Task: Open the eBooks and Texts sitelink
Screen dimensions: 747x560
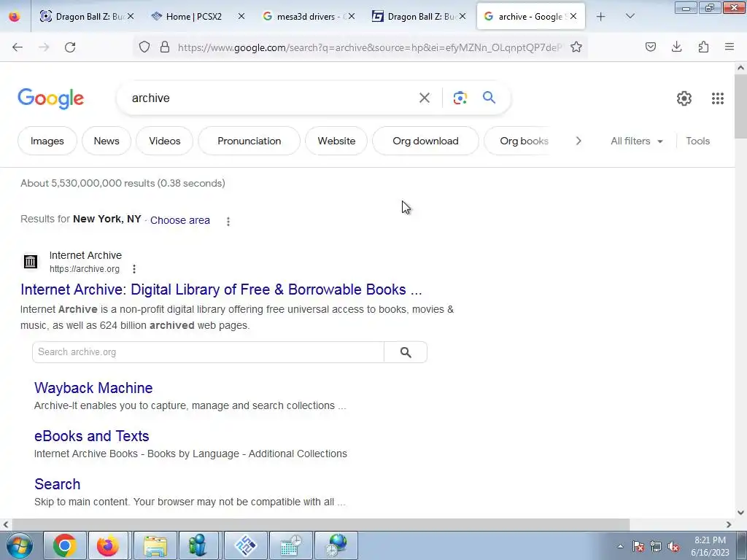Action: (91, 436)
